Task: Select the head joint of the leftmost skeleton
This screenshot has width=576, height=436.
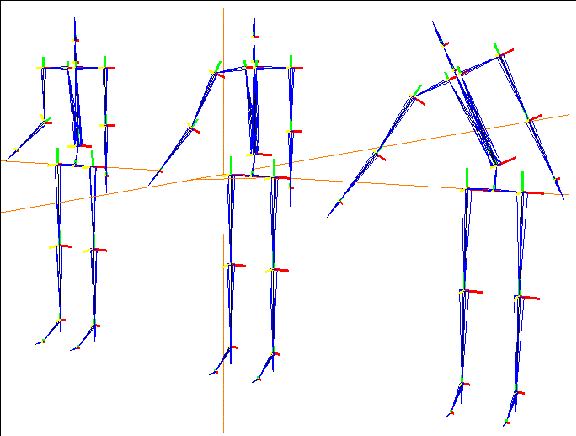Action: (x=76, y=40)
